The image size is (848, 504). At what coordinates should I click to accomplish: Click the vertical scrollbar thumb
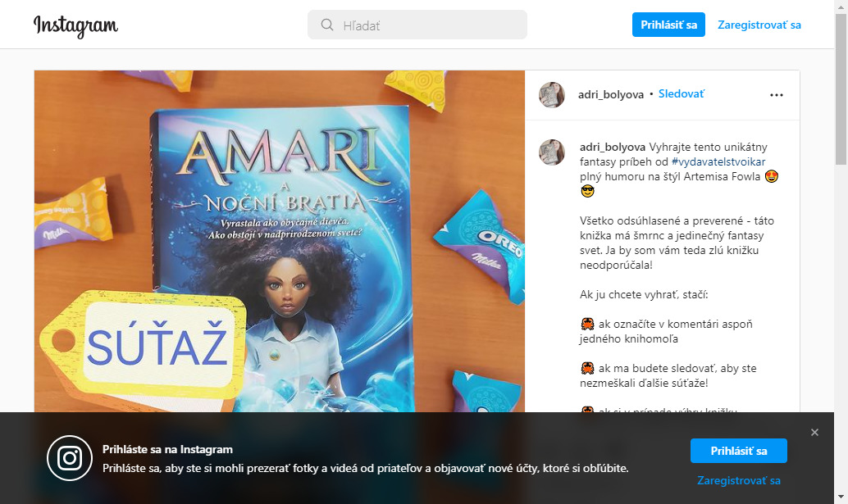(x=841, y=89)
